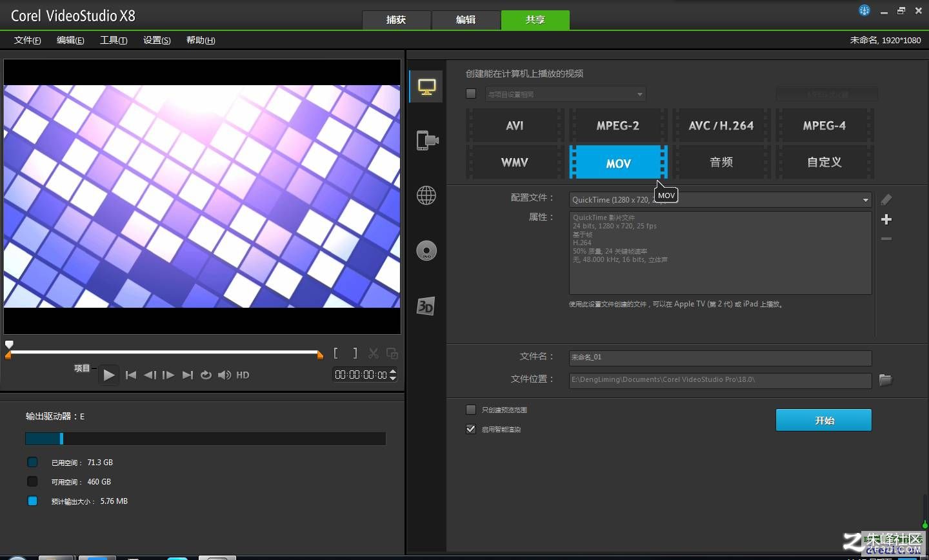Step back one frame

[150, 375]
